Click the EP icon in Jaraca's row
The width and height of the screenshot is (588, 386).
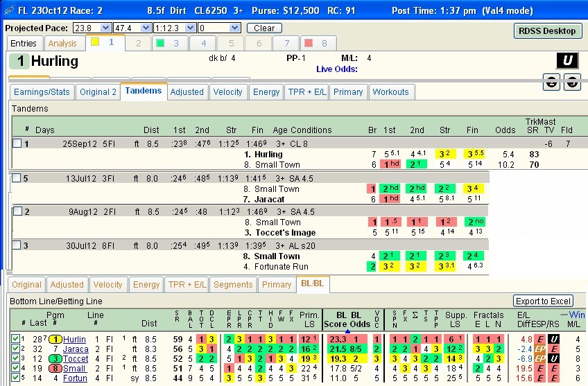coord(540,349)
